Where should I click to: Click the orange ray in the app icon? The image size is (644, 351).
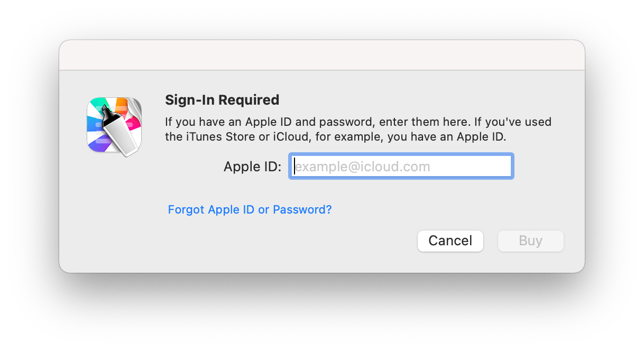[121, 106]
